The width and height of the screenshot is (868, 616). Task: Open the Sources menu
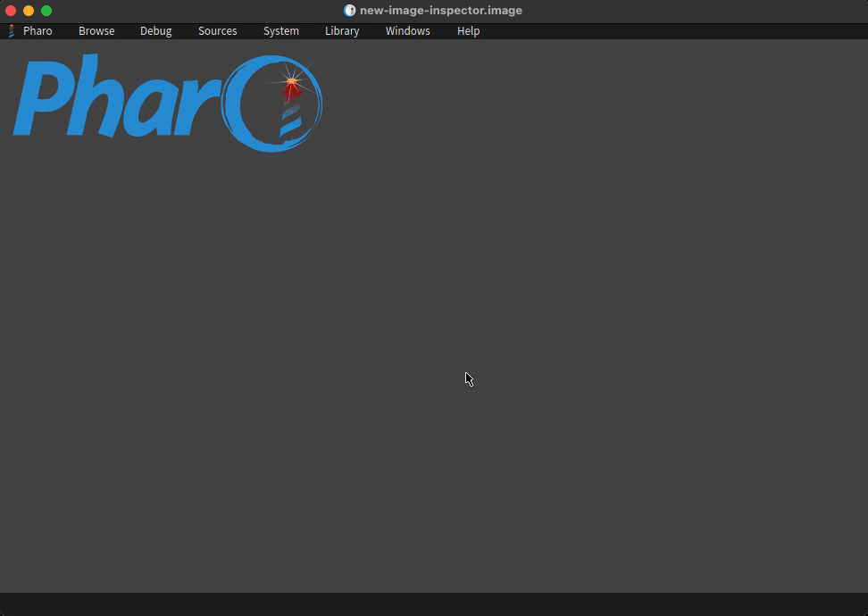[x=218, y=31]
